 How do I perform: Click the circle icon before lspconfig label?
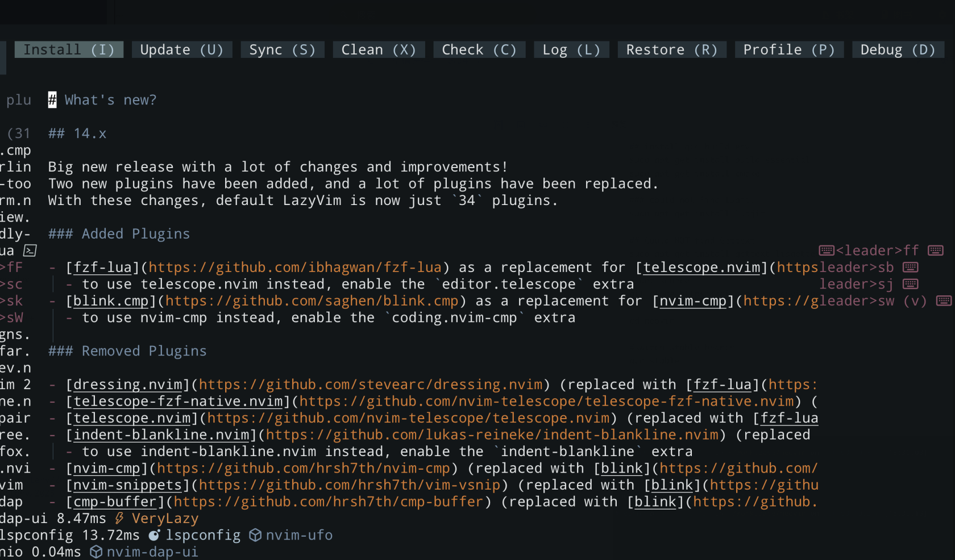click(x=154, y=535)
